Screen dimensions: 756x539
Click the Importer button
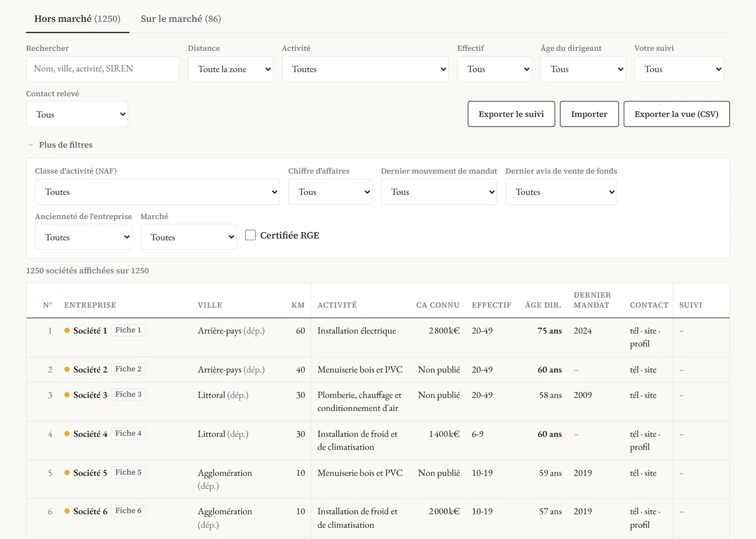pos(589,114)
